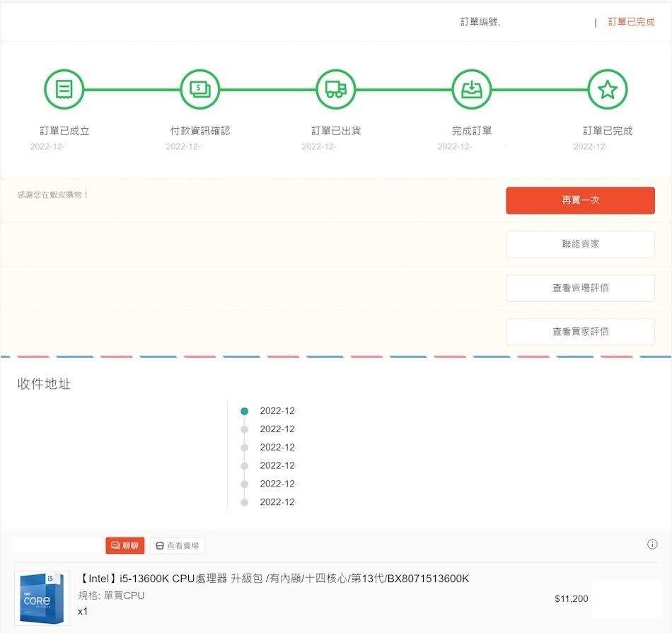Select the green current tracking status dot
The width and height of the screenshot is (672, 633).
click(244, 410)
